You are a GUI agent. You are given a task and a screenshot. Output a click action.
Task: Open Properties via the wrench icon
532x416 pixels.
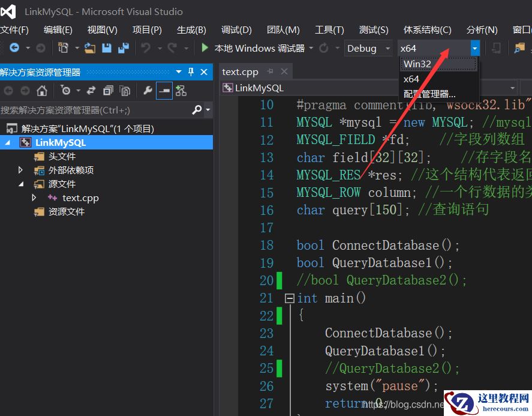pos(148,91)
